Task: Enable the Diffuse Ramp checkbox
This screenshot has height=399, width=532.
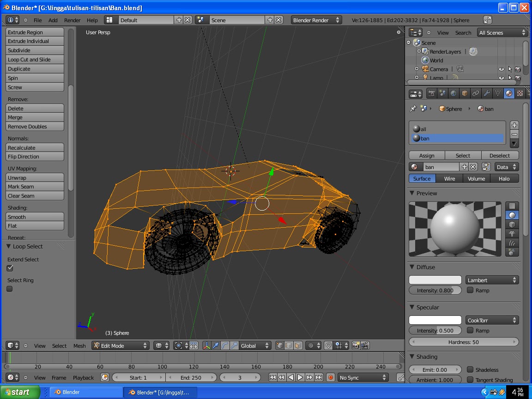Action: 470,290
